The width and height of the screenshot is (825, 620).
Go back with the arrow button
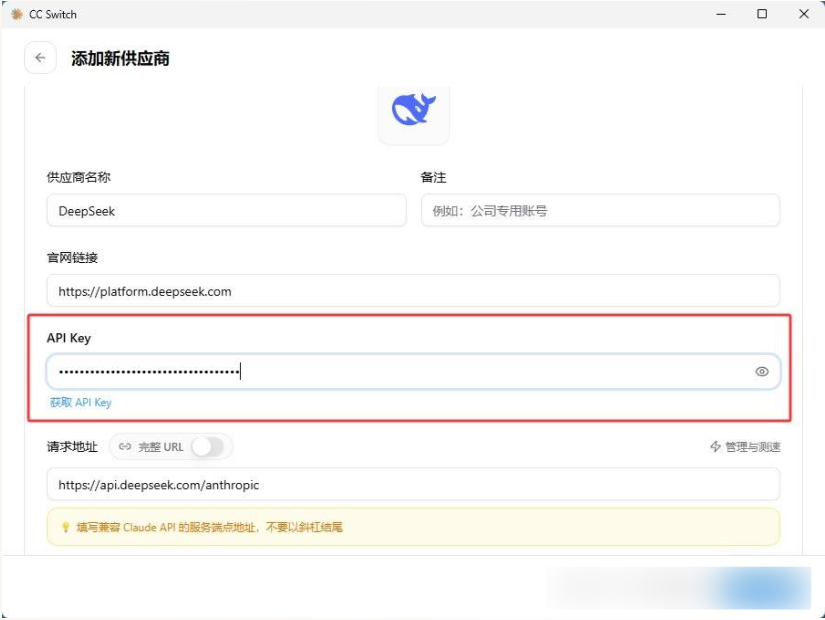point(40,58)
